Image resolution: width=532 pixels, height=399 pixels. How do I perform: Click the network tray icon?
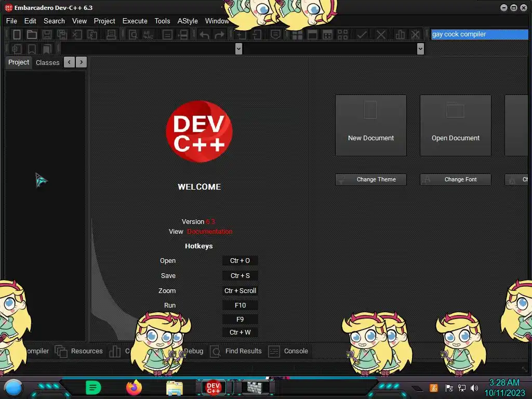pos(462,388)
